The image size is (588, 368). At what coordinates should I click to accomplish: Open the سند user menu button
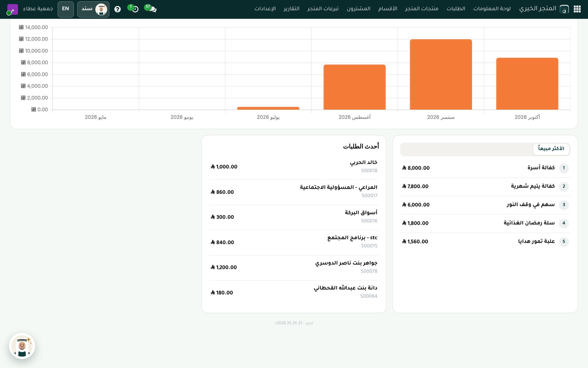coord(93,9)
